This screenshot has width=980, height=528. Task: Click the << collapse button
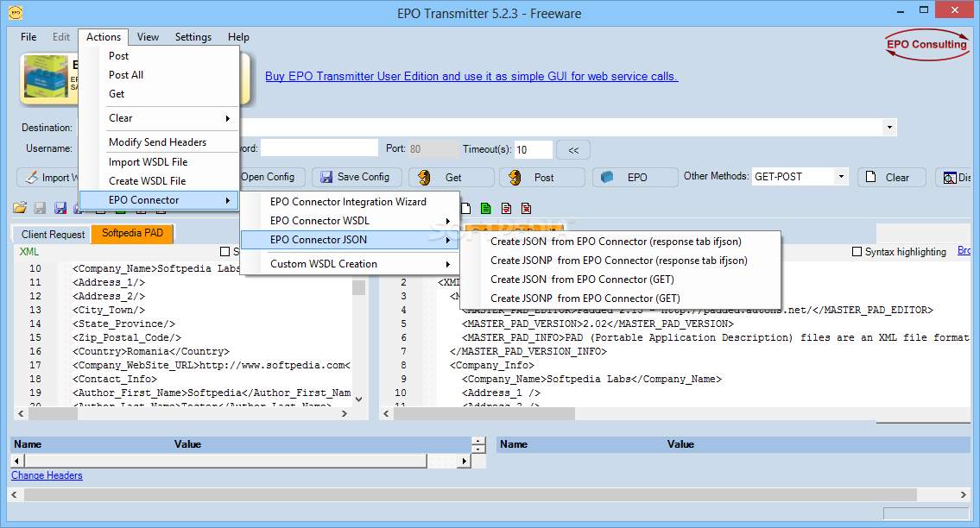tap(573, 150)
